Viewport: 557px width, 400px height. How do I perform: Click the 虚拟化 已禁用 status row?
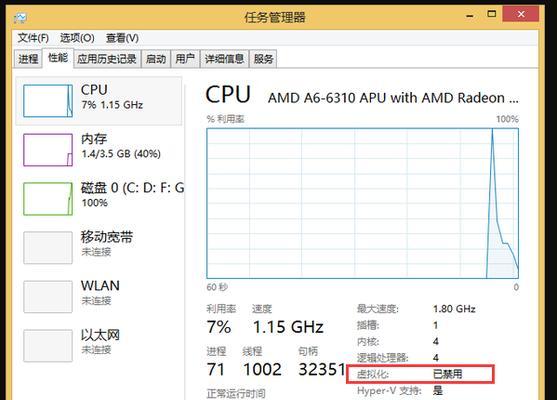[420, 374]
